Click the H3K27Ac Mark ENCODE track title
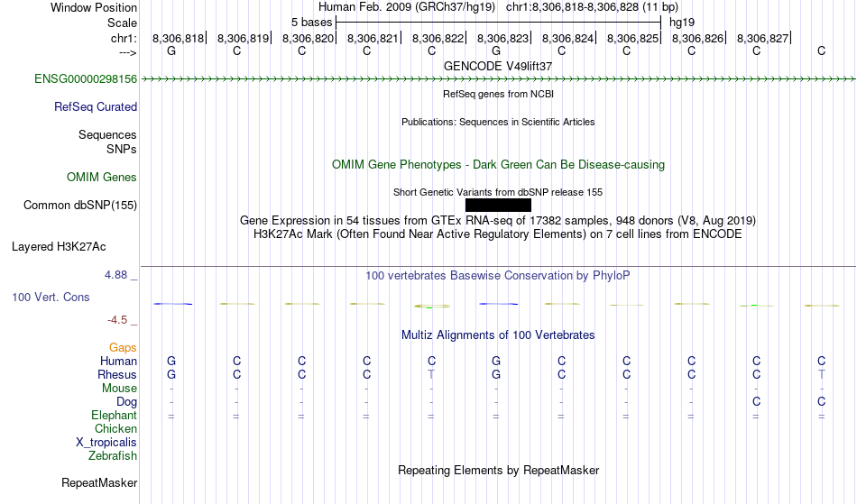This screenshot has width=857, height=504. click(x=498, y=234)
